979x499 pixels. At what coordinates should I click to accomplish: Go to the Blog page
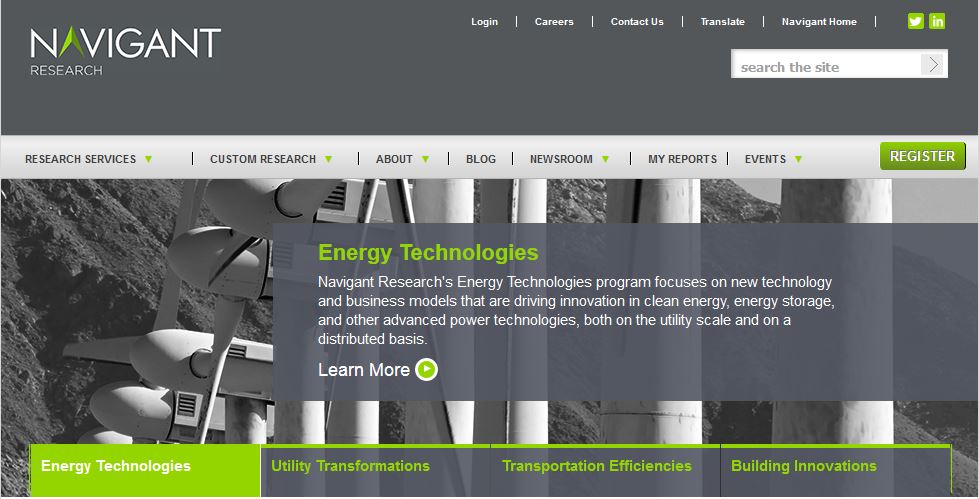(x=481, y=159)
